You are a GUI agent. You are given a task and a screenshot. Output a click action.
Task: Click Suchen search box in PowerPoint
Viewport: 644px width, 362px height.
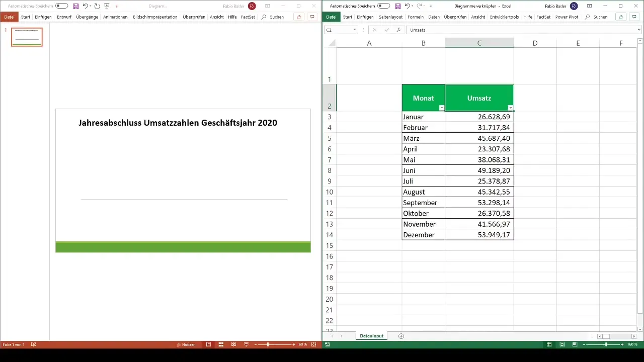coord(272,17)
